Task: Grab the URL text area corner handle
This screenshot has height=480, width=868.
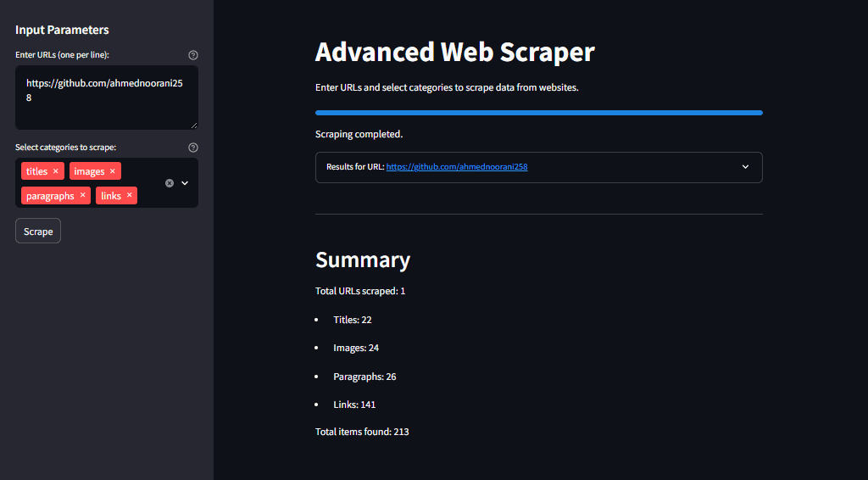Action: 194,126
